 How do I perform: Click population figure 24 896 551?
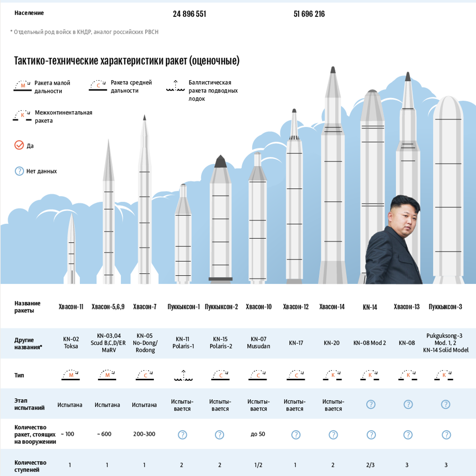click(x=189, y=14)
